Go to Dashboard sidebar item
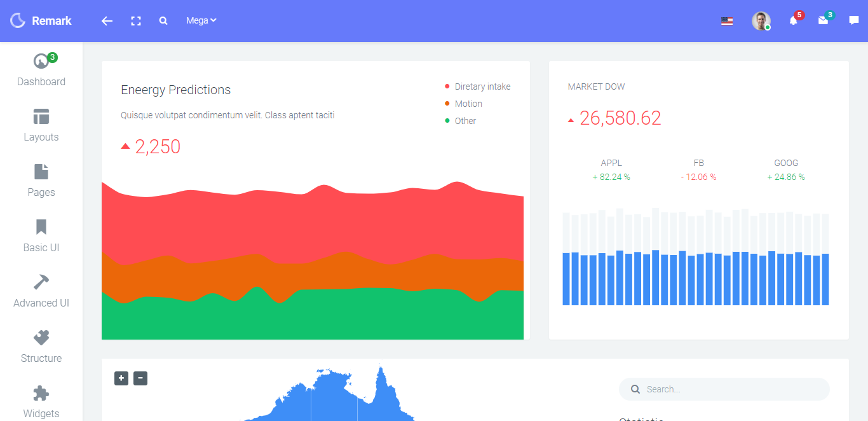This screenshot has width=868, height=421. 41,70
